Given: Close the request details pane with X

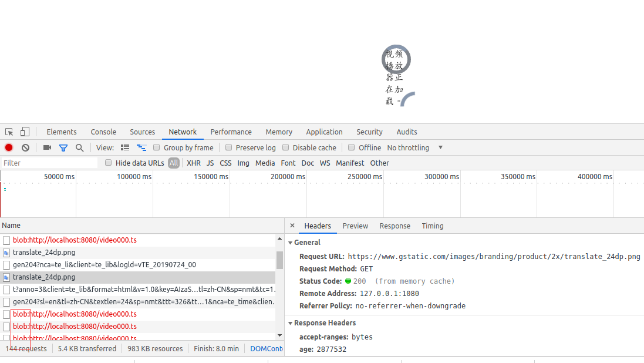Looking at the screenshot, I should coord(292,226).
